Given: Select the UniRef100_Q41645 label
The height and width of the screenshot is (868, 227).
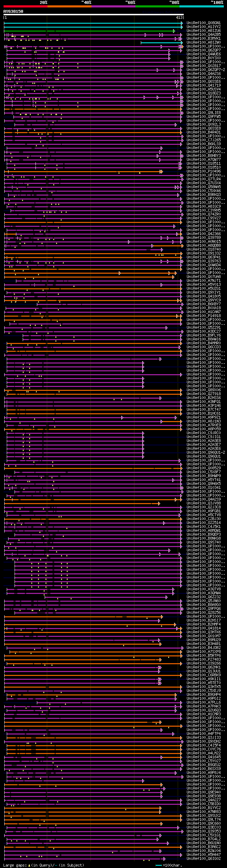Looking at the screenshot, I should click(x=204, y=757).
